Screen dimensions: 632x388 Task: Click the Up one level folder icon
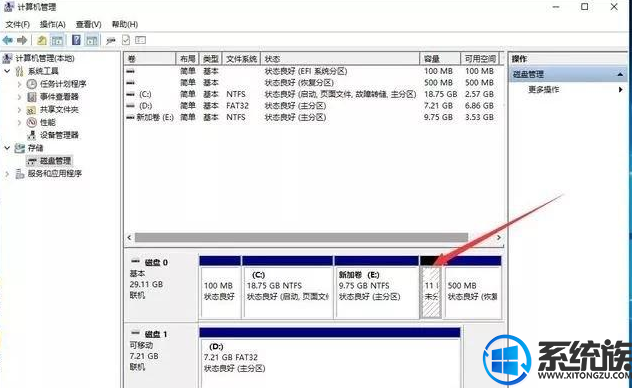point(42,40)
